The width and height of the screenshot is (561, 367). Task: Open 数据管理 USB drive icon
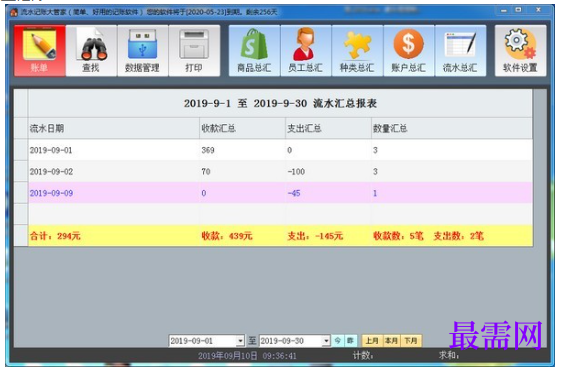(x=142, y=50)
